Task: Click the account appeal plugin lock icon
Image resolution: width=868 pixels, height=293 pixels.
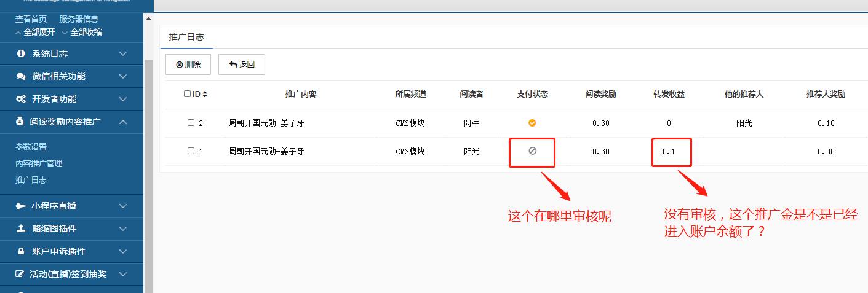Action: [21, 251]
